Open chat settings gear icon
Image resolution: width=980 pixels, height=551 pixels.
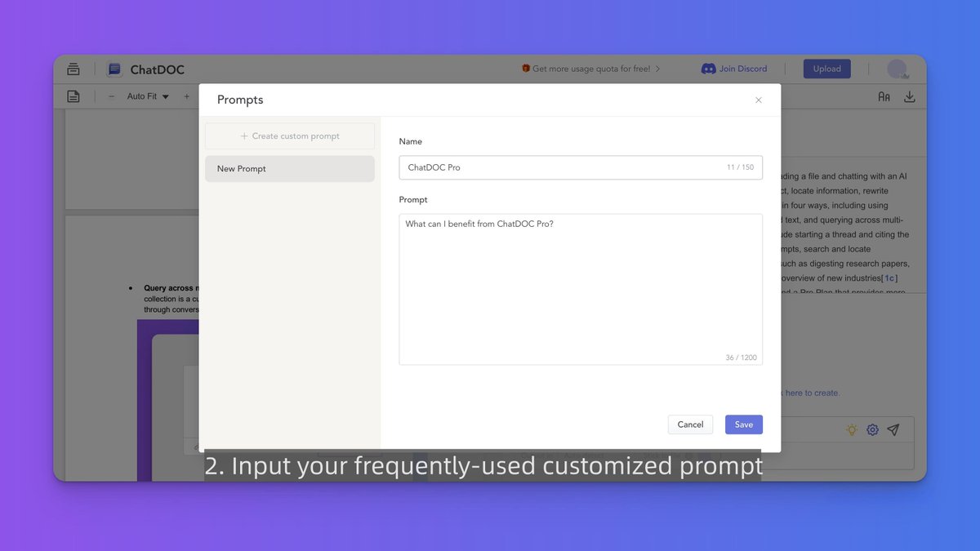pos(873,429)
